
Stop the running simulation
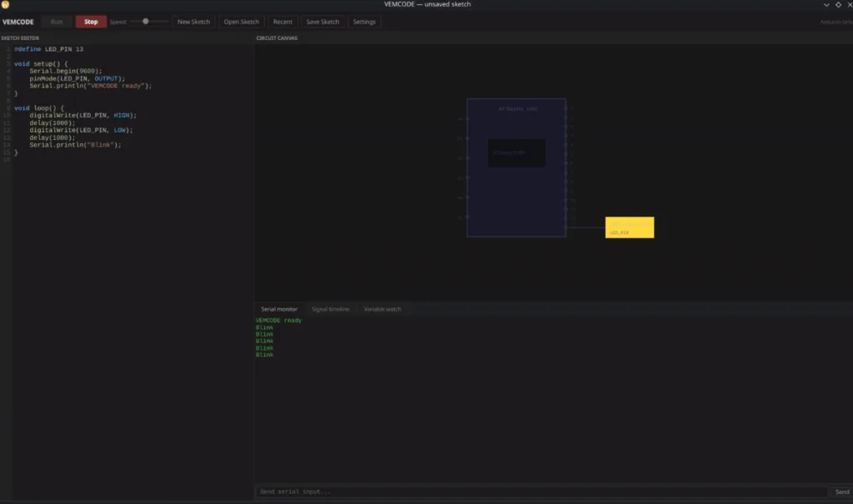coord(91,22)
